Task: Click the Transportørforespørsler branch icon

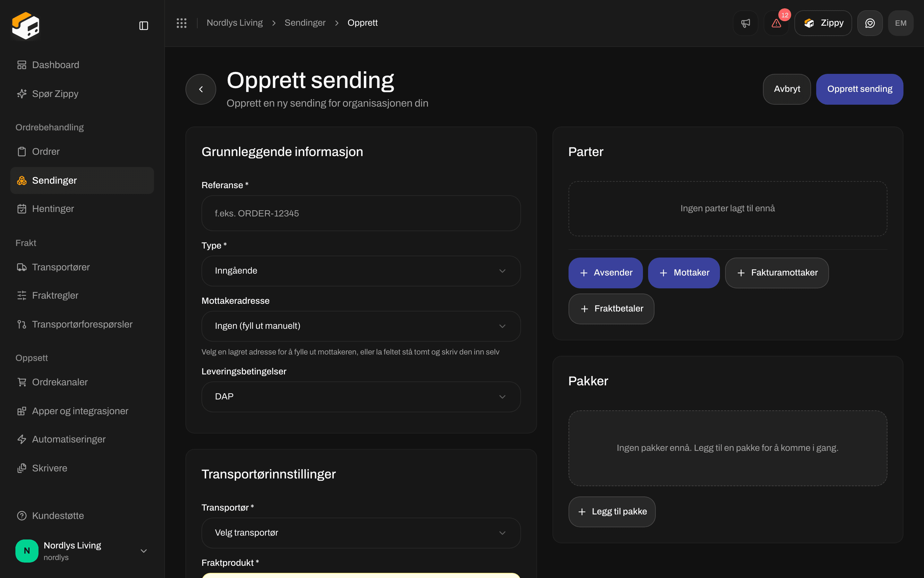Action: tap(22, 324)
